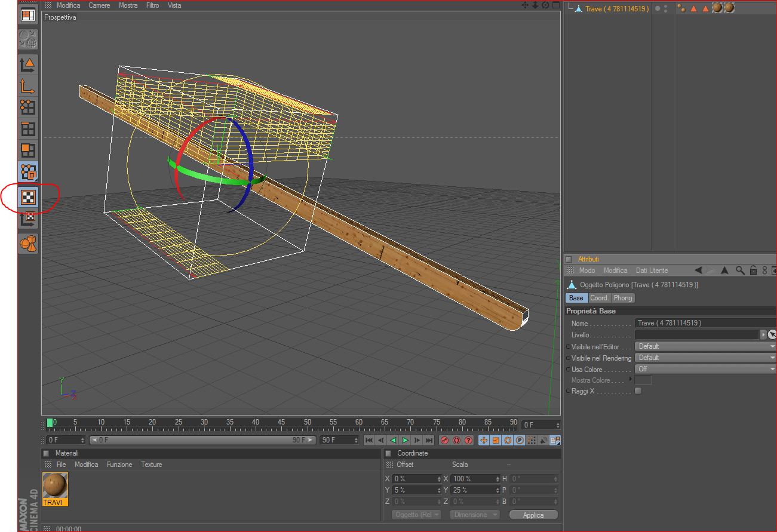This screenshot has width=777, height=532.
Task: Open viewport Camere menu
Action: (99, 5)
